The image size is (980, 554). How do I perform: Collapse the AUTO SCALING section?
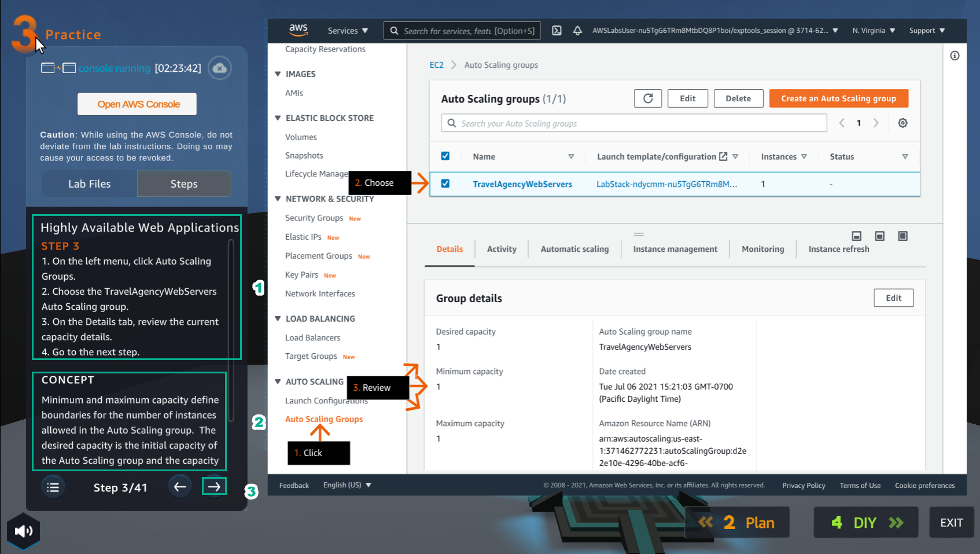[x=278, y=381]
